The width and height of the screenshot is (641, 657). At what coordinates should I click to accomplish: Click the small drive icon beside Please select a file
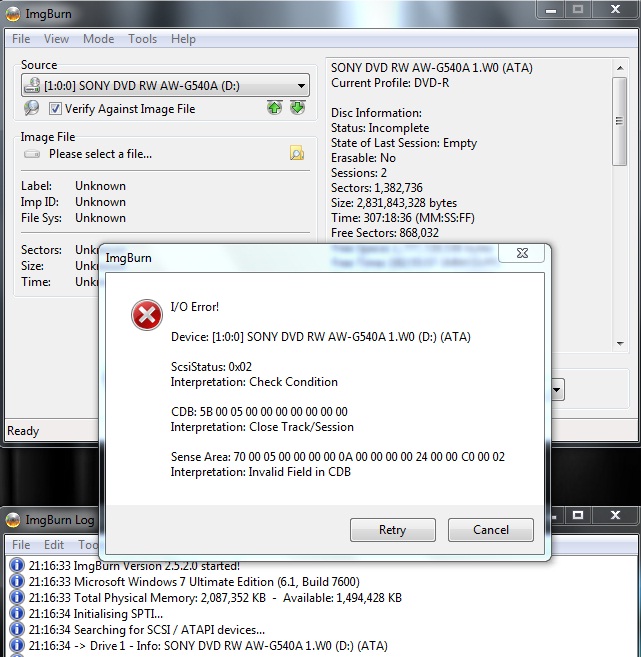[32, 154]
